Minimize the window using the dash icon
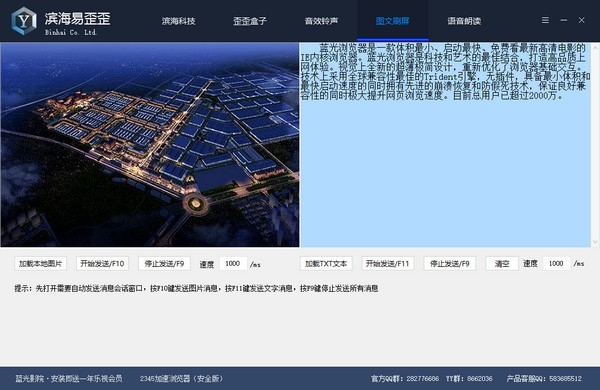This screenshot has width=600, height=390. point(564,20)
